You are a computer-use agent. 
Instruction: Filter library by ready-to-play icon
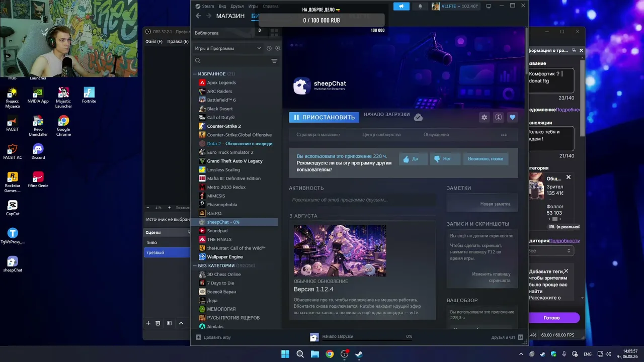pyautogui.click(x=277, y=48)
